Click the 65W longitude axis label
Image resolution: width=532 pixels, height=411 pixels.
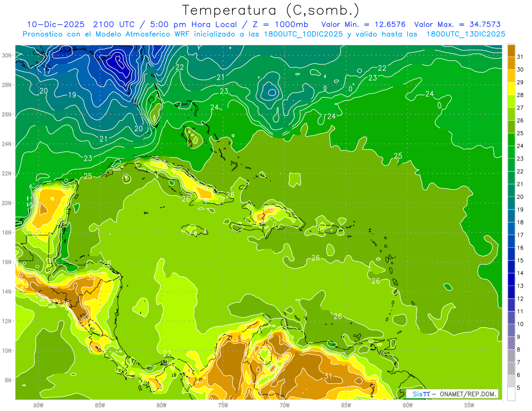[x=346, y=405]
